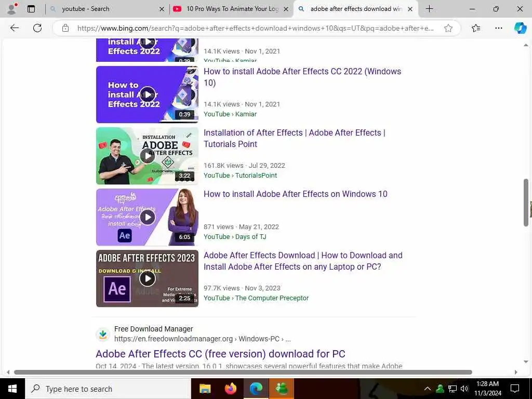Click the Free Download Manager site icon
The width and height of the screenshot is (532, 399).
[103, 334]
